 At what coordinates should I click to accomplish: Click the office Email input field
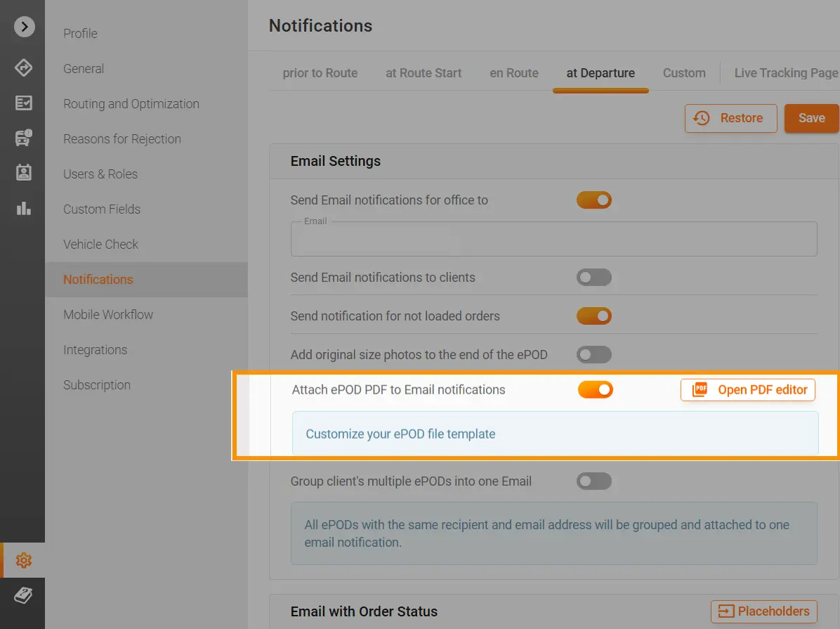pyautogui.click(x=554, y=239)
